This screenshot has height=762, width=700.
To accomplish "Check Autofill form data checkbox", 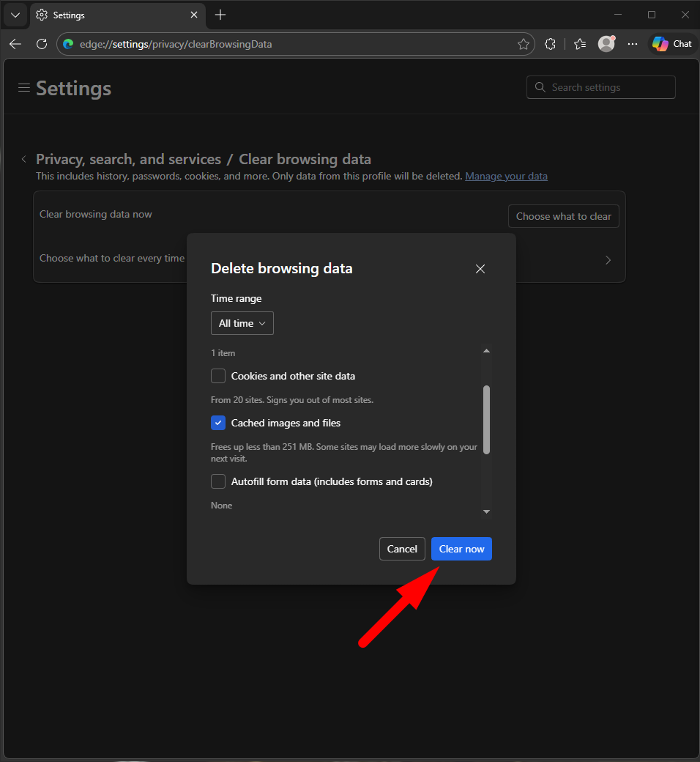I will [x=218, y=481].
